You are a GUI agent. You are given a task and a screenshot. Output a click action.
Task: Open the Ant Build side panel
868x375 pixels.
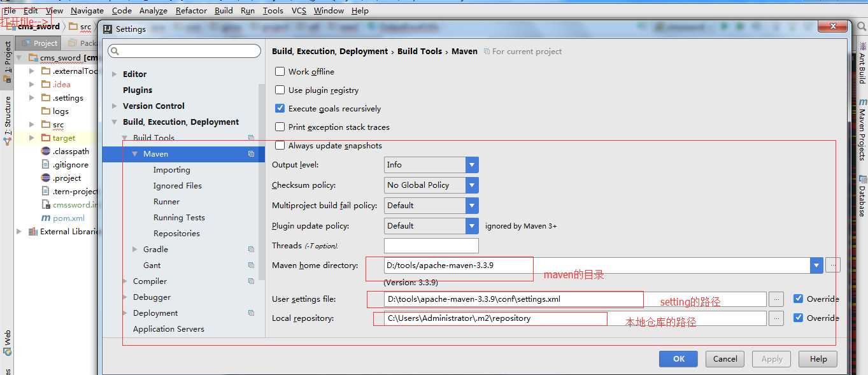pyautogui.click(x=862, y=63)
